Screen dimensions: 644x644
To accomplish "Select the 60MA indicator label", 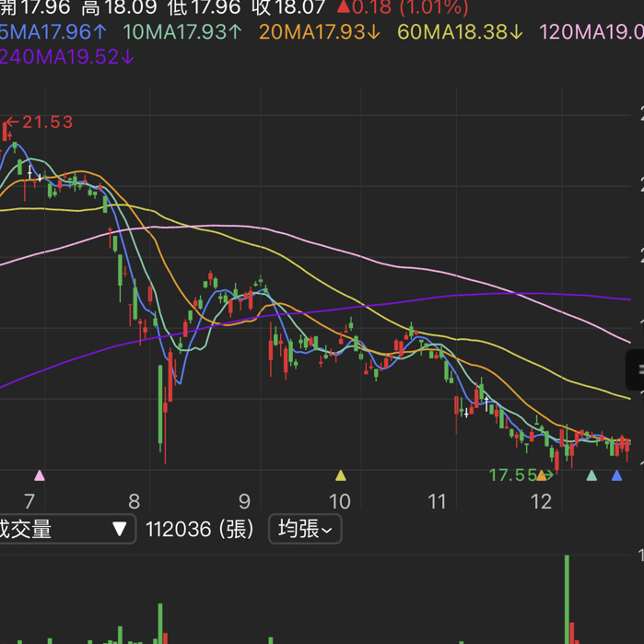I will [460, 32].
